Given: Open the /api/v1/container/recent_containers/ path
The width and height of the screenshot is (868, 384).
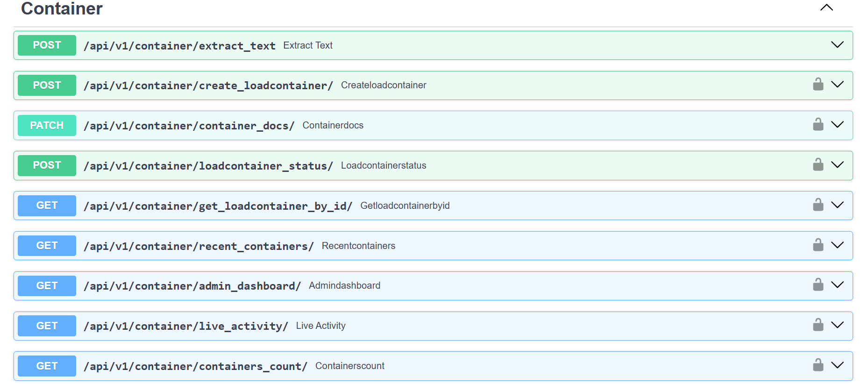Looking at the screenshot, I should point(199,246).
